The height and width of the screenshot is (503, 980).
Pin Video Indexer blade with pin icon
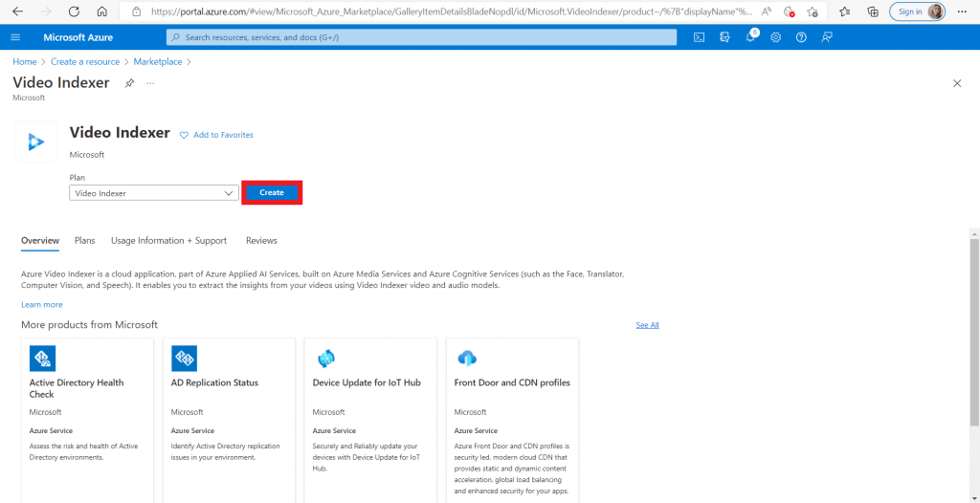[x=129, y=83]
